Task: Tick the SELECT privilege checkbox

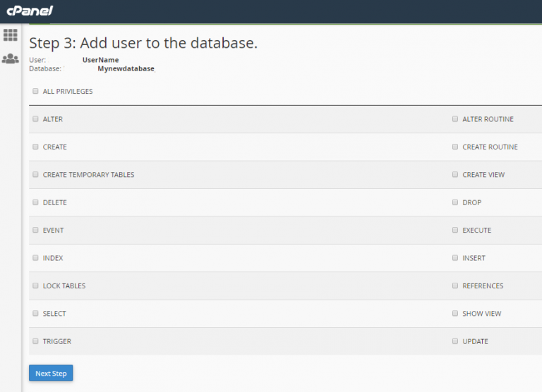Action: [x=35, y=313]
